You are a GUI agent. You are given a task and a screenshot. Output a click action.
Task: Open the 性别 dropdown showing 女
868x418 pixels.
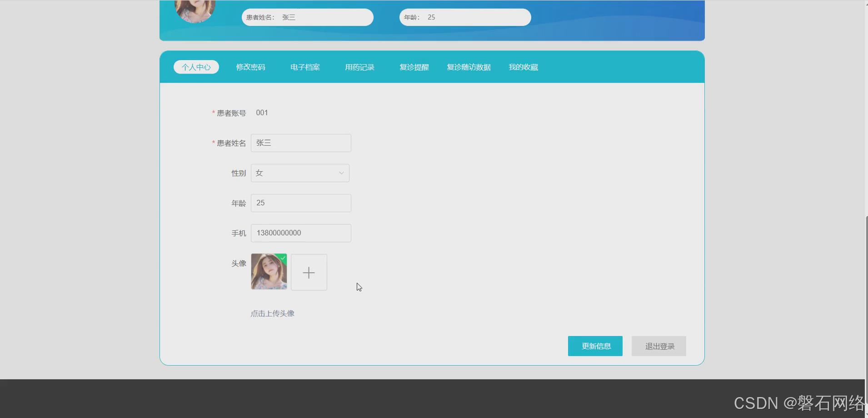point(299,173)
